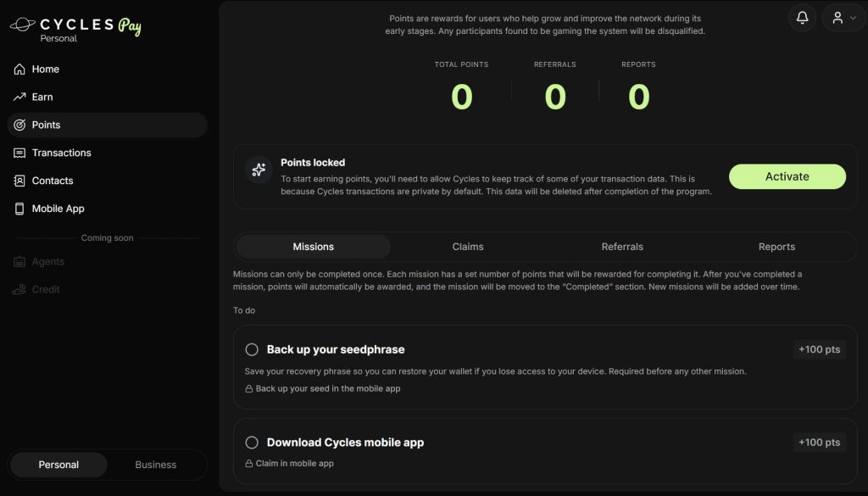The height and width of the screenshot is (496, 868).
Task: Click the Mobile App phone icon
Action: (19, 209)
